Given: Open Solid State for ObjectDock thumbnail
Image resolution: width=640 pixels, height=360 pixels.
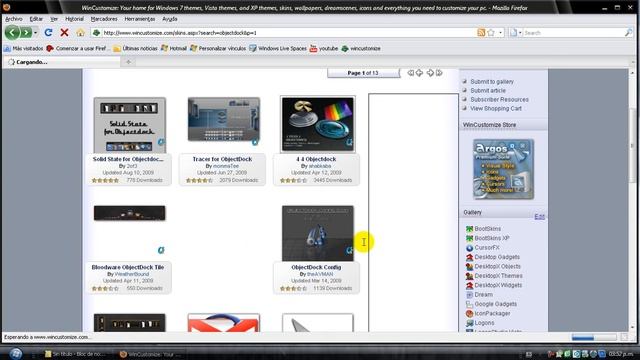Looking at the screenshot, I should click(129, 125).
